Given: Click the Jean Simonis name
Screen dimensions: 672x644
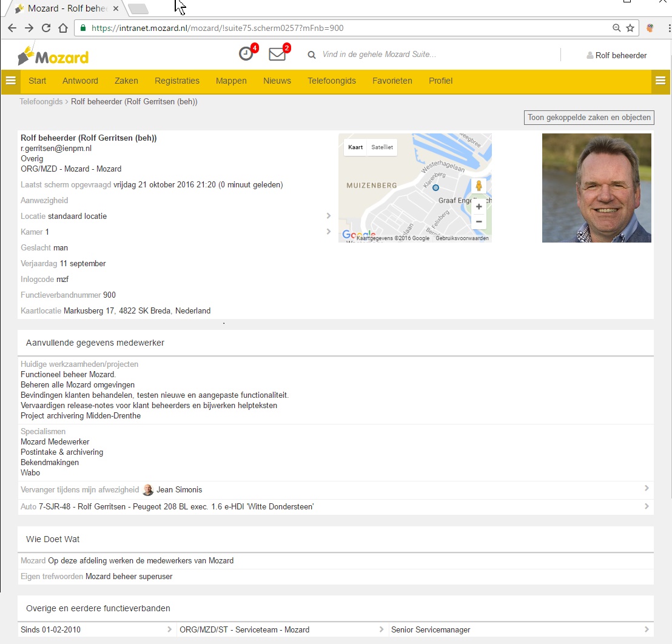Looking at the screenshot, I should pos(179,490).
